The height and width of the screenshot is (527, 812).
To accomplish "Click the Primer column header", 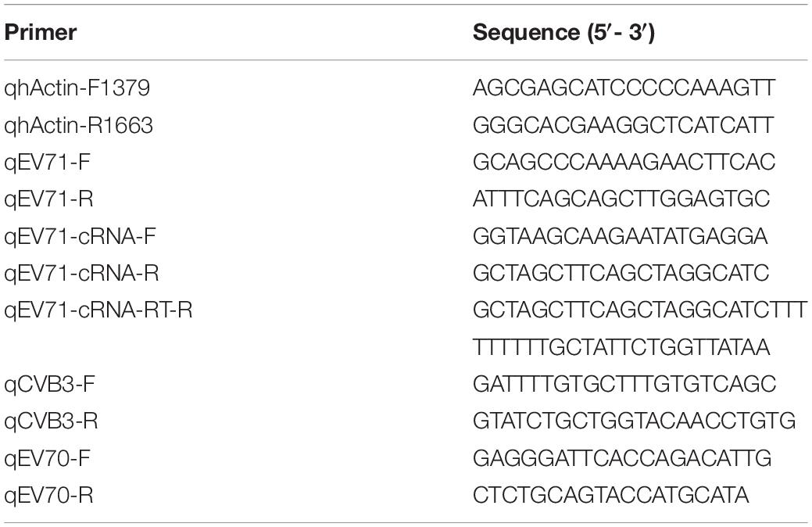I will tap(41, 33).
